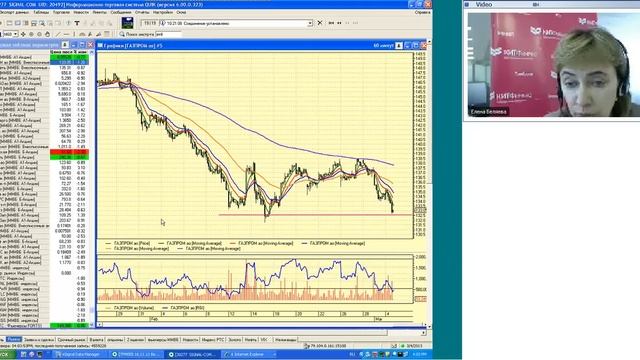
Task: Open the Справка menu
Action: click(422, 13)
